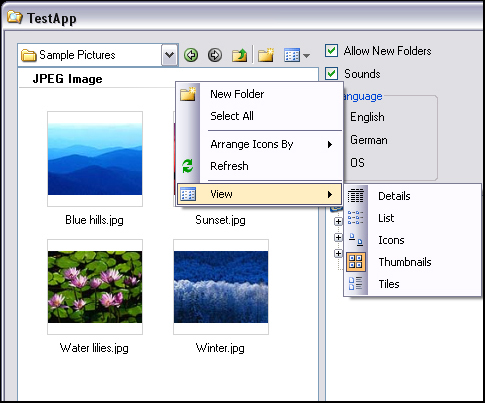Click the toolbar views icon
The height and width of the screenshot is (403, 485).
point(292,55)
